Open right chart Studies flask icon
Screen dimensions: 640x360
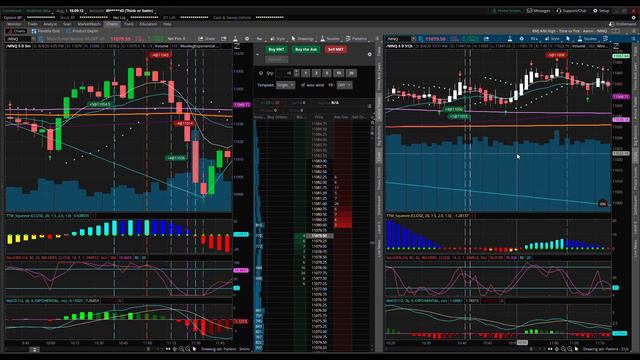tap(510, 39)
